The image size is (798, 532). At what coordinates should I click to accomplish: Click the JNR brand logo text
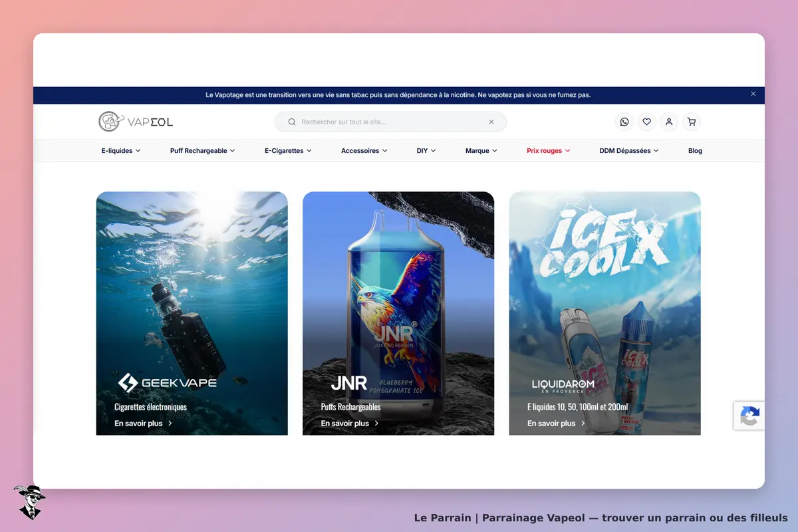coord(349,382)
